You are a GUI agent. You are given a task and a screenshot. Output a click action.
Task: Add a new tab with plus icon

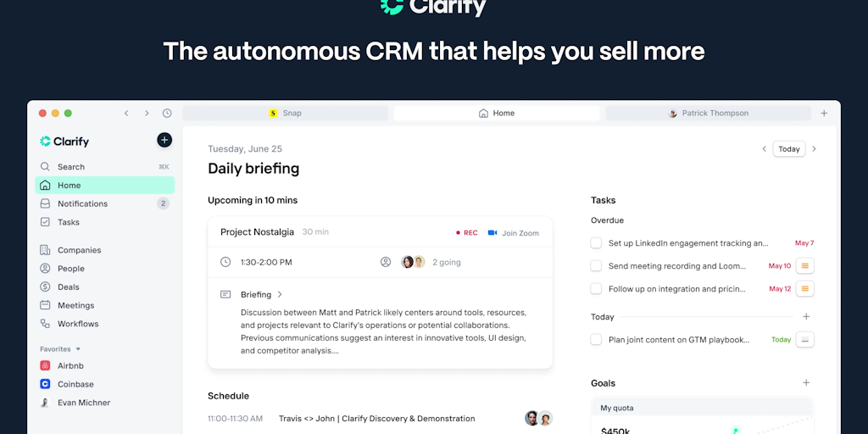tap(824, 114)
